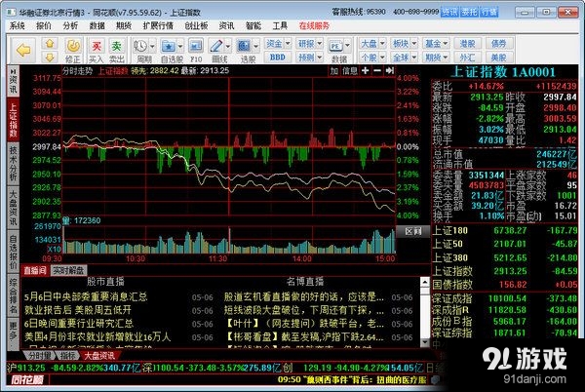Click the 周期 clock icon
This screenshot has width=585, height=392.
tap(140, 46)
